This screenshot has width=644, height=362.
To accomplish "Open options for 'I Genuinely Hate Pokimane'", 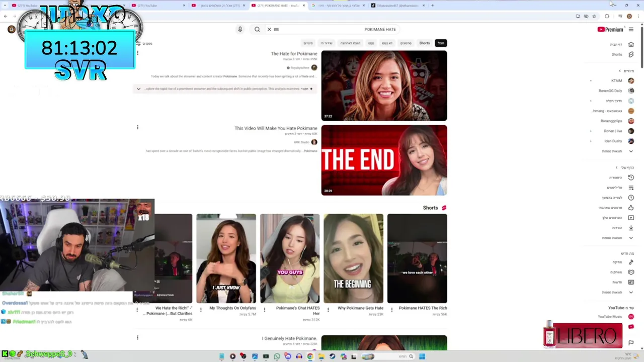I will 137,337.
